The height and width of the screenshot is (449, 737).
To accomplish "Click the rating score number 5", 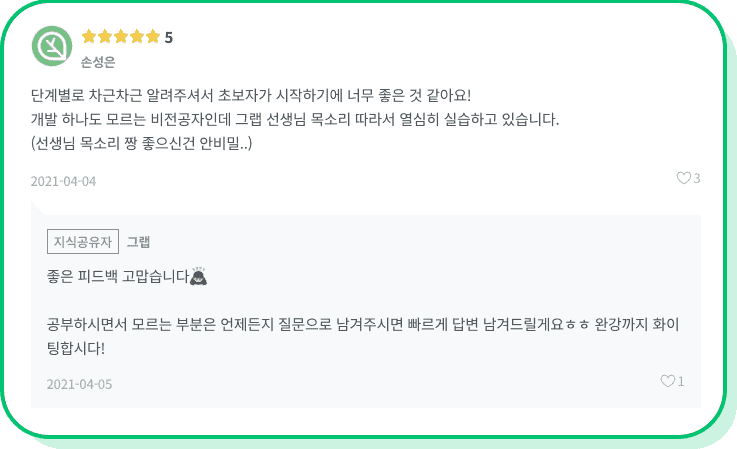I will pyautogui.click(x=169, y=37).
